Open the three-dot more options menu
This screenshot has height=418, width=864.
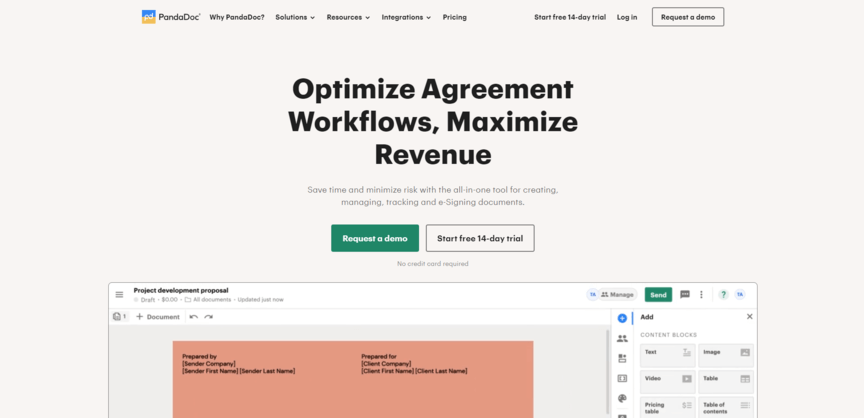701,295
